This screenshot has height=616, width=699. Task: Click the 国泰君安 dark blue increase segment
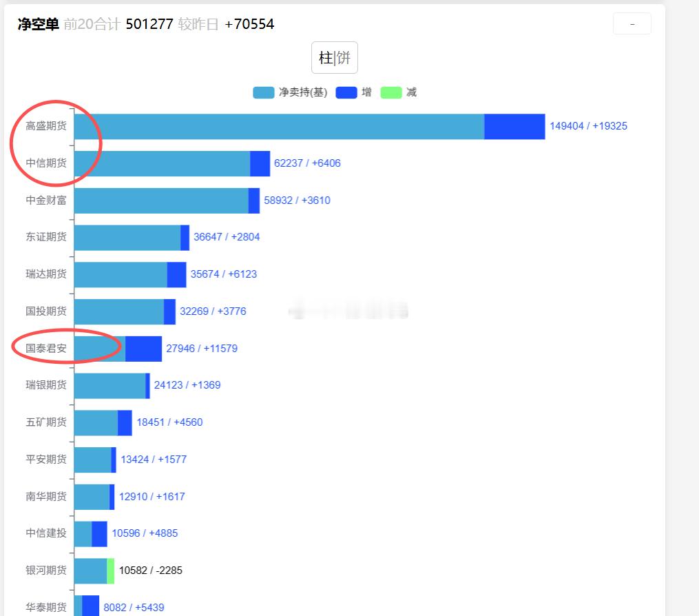(x=143, y=349)
